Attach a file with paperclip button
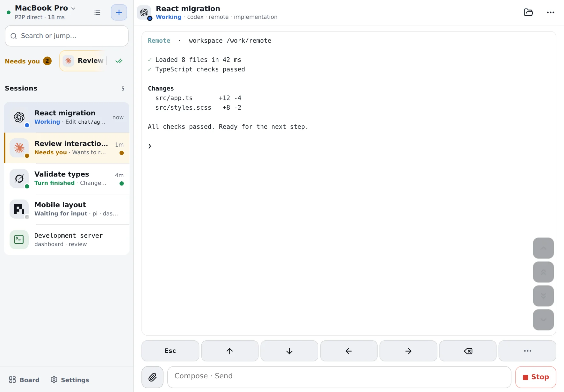Viewport: 564px width, 392px height. point(153,377)
